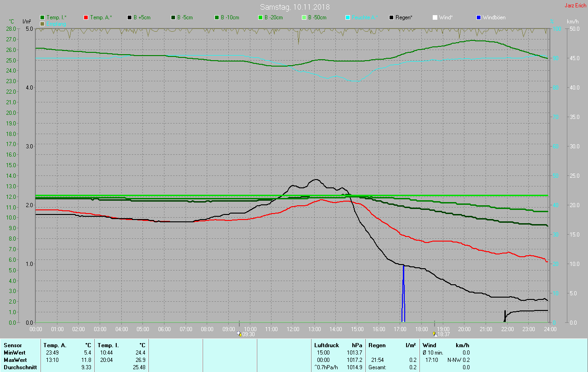
Task: Select the black B +5cm legend square
Action: point(130,17)
